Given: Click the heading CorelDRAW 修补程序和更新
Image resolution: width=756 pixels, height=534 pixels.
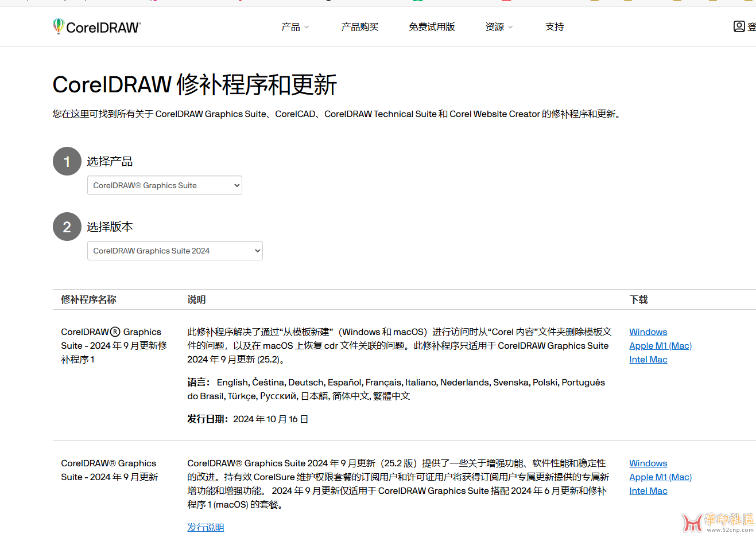Looking at the screenshot, I should click(195, 85).
